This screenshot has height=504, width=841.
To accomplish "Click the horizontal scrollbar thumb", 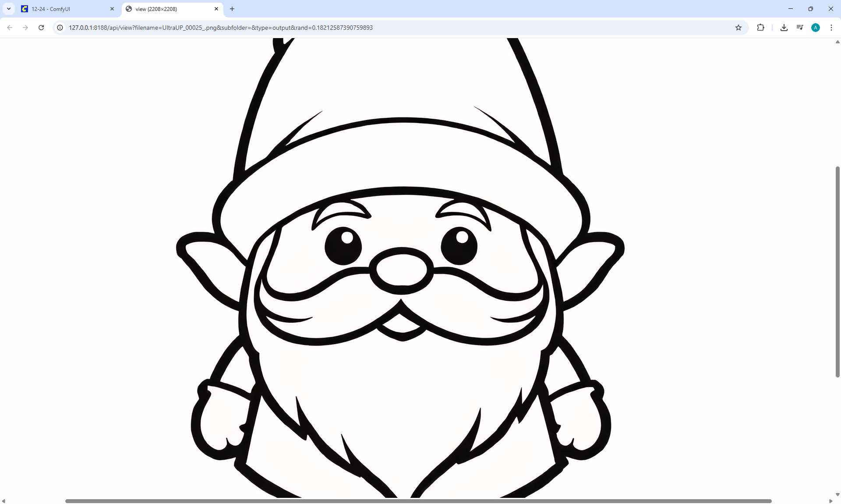I will pos(418,501).
